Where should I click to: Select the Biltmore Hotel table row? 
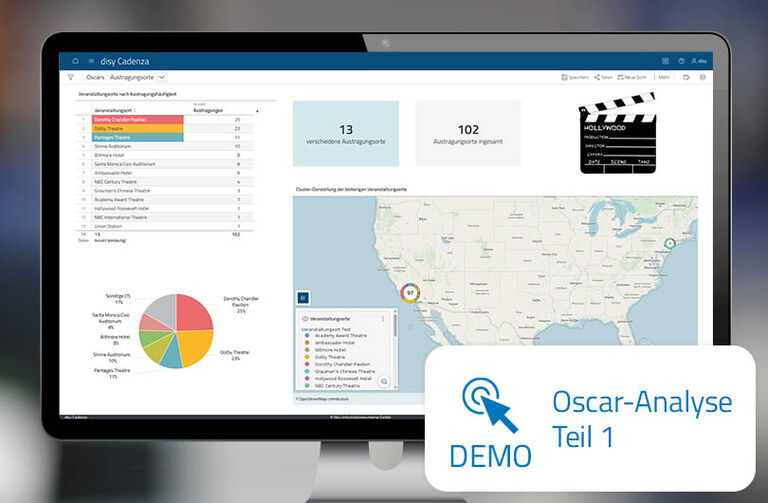coord(166,155)
